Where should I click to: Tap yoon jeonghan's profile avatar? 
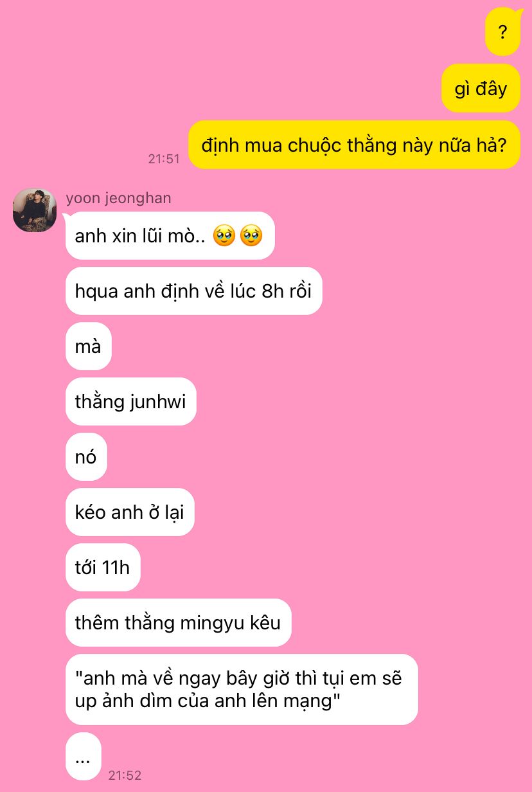35,210
